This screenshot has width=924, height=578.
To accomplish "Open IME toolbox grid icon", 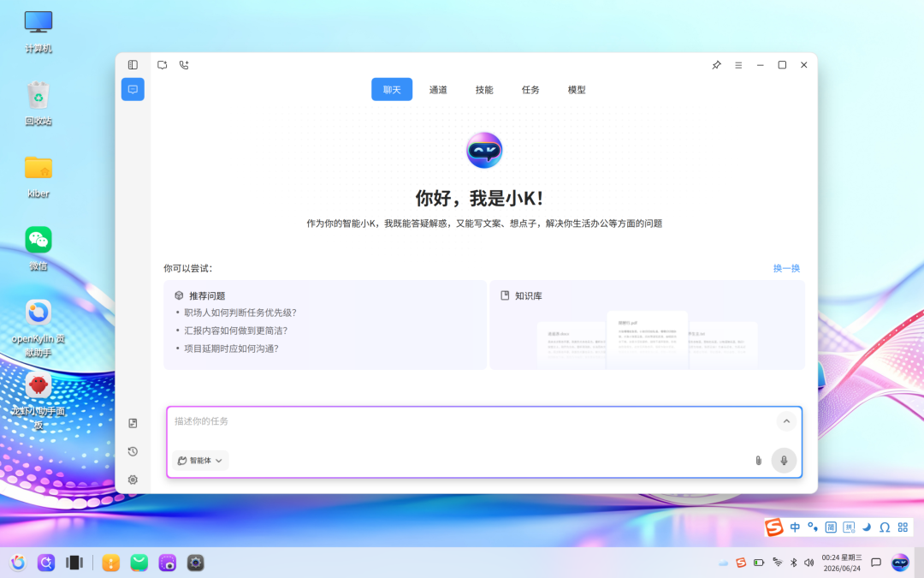I will tap(903, 527).
